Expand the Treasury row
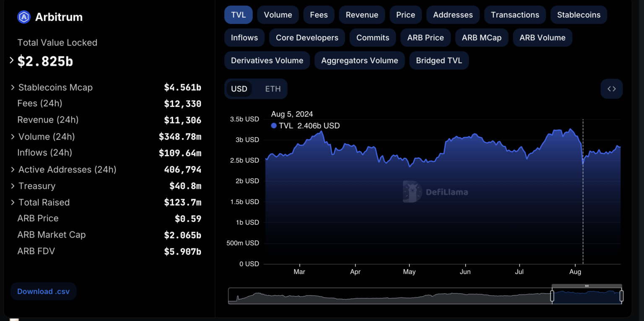The width and height of the screenshot is (644, 321). pyautogui.click(x=13, y=186)
